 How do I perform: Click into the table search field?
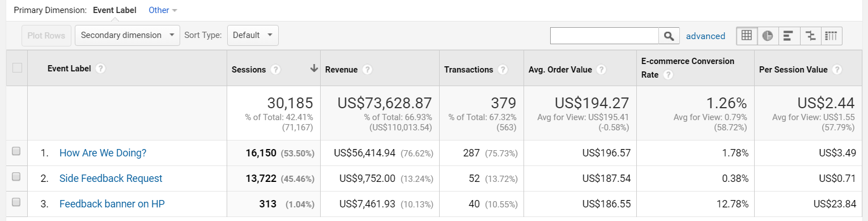(x=604, y=36)
